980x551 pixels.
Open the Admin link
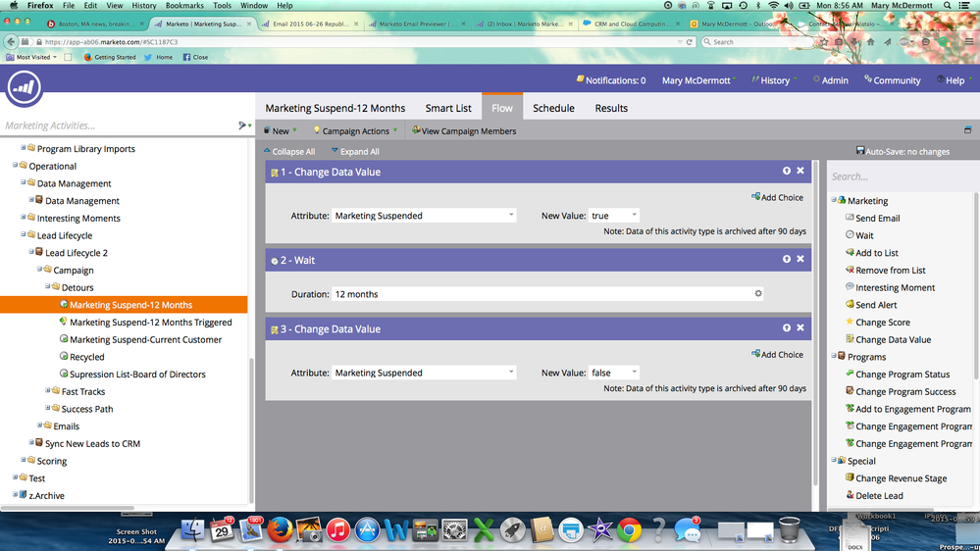(831, 80)
